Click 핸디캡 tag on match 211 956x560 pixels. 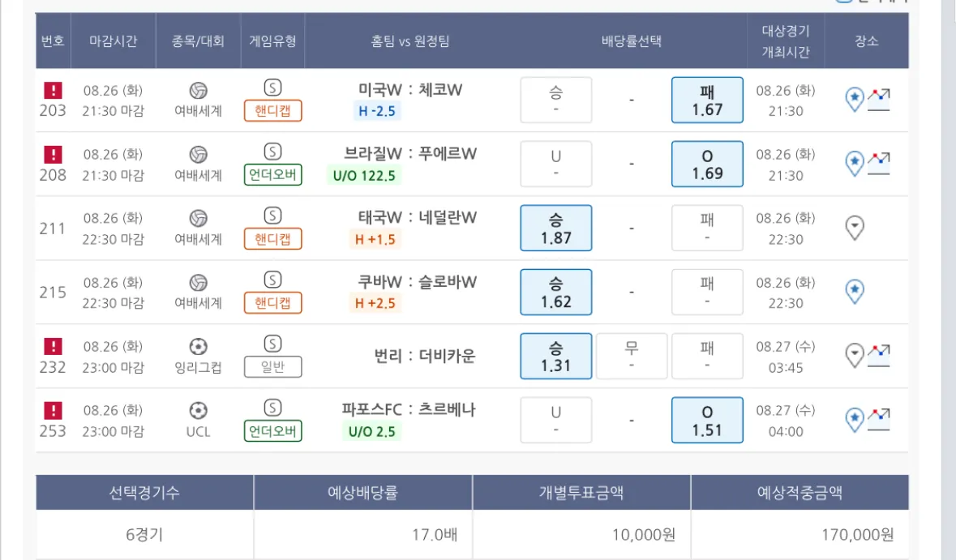click(273, 239)
